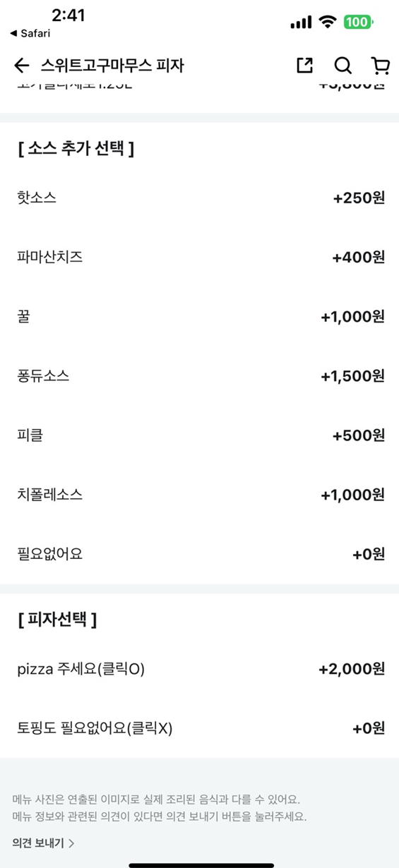399x868 pixels.
Task: Pick the 치폴레소스 add-on
Action: coord(199,495)
